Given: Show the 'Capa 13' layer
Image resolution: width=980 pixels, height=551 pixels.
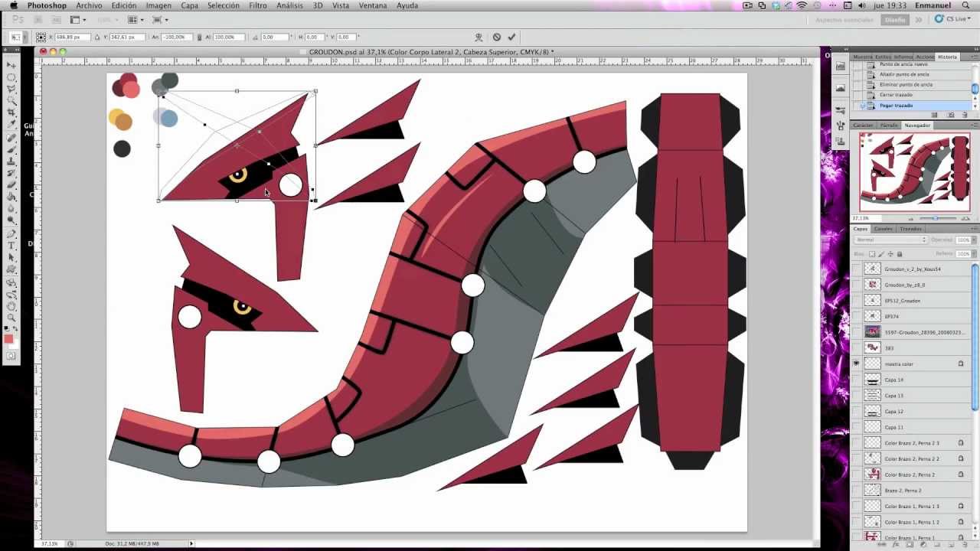Looking at the screenshot, I should (x=856, y=396).
